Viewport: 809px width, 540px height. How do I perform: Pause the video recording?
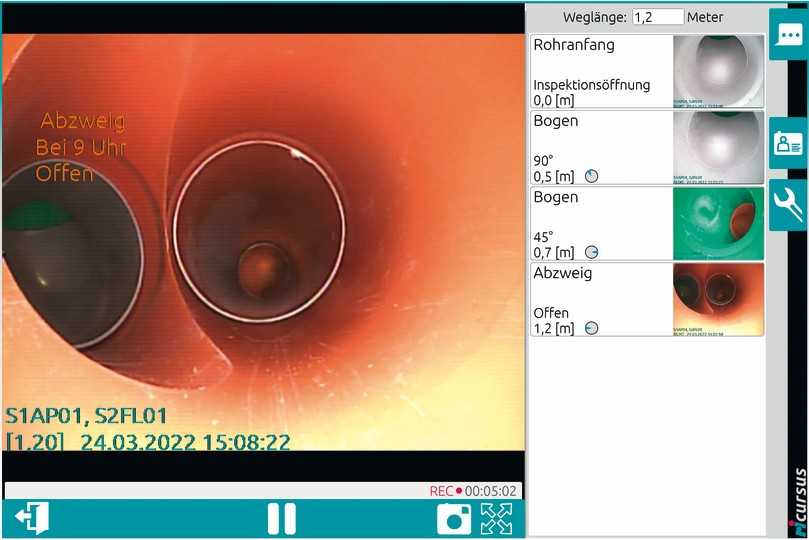pos(281,518)
